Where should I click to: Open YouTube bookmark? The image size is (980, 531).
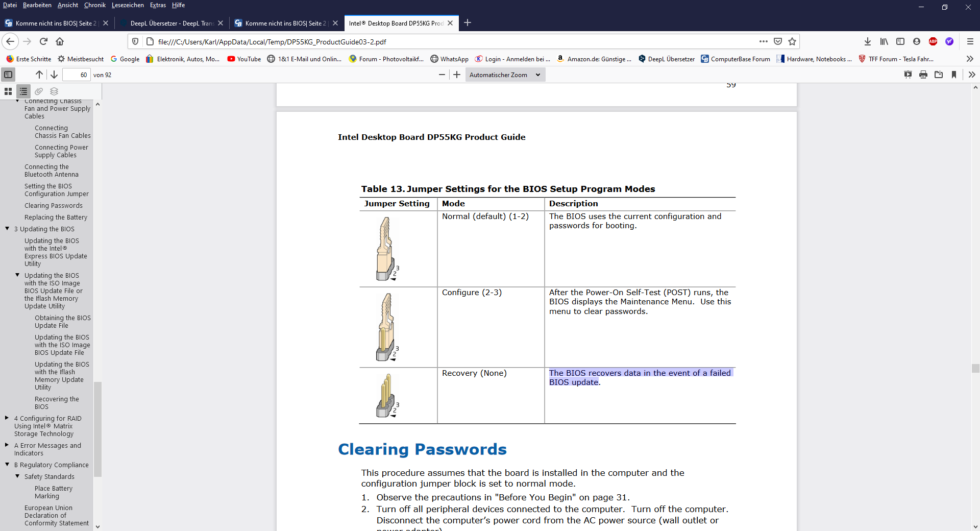244,59
